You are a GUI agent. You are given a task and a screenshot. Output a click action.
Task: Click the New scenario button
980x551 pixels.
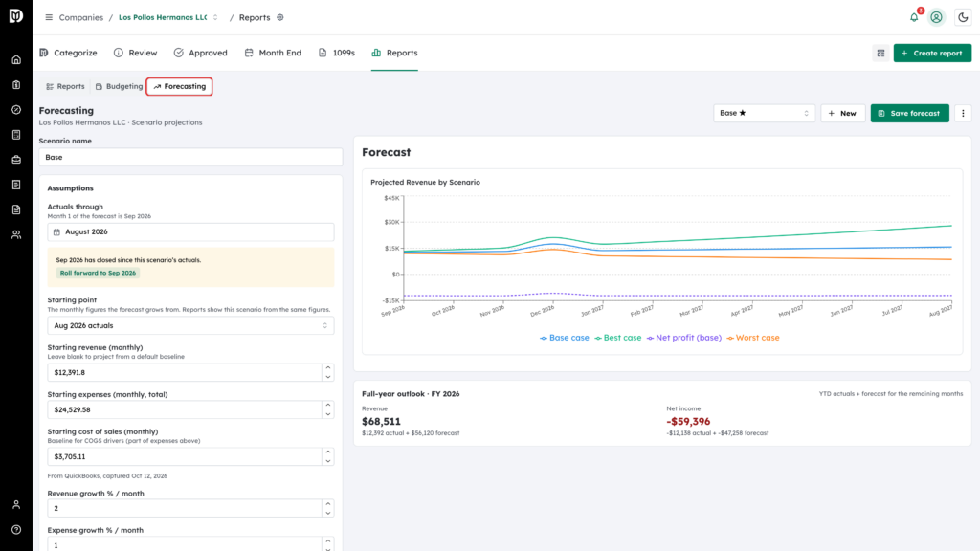point(842,113)
